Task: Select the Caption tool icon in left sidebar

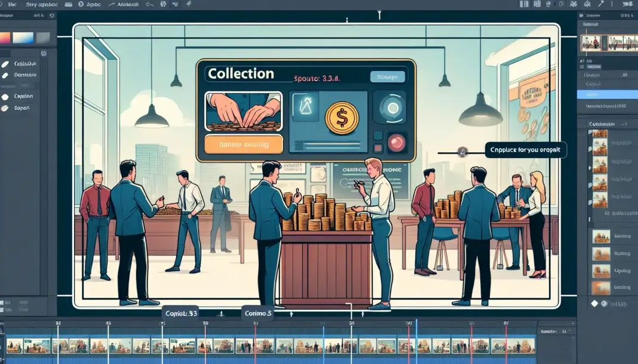Action: click(x=5, y=96)
